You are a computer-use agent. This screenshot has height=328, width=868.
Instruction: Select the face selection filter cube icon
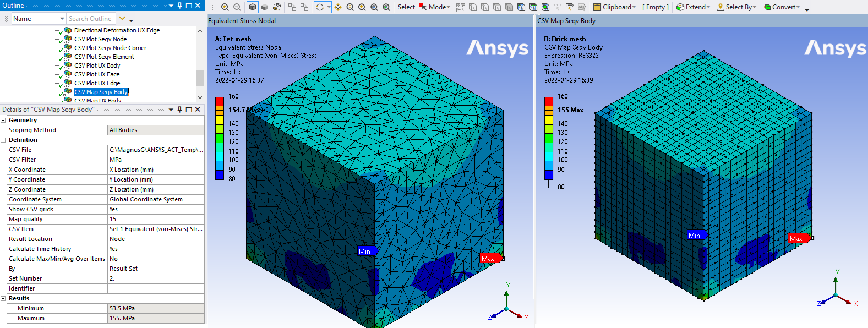497,7
